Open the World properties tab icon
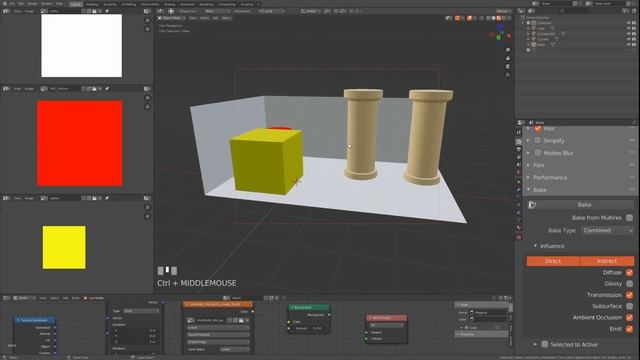640x360 pixels. pos(519,172)
